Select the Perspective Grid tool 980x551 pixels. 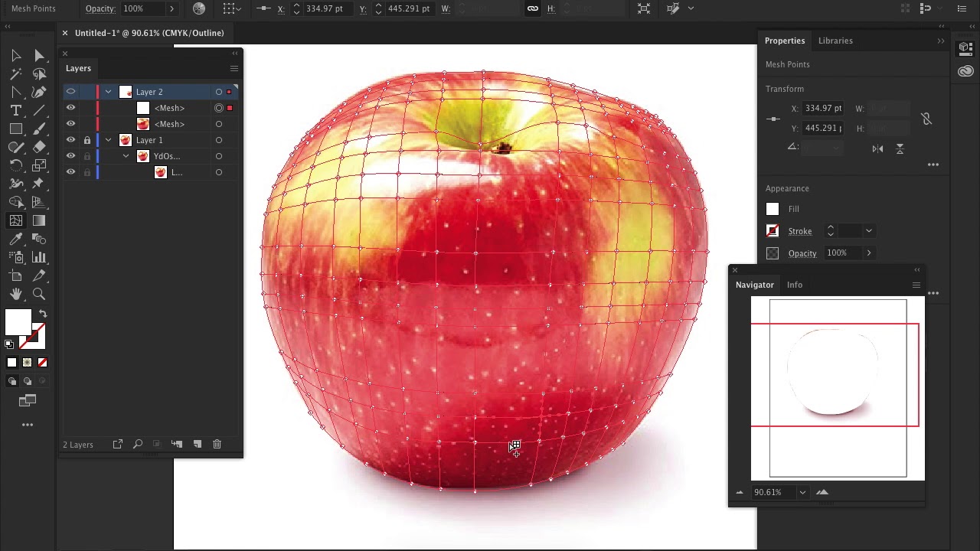pyautogui.click(x=39, y=202)
